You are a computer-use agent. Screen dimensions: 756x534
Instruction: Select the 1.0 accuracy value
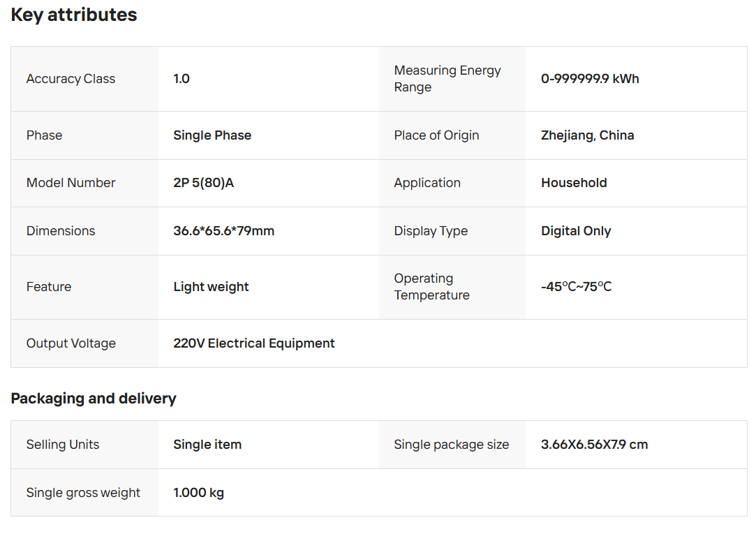[181, 79]
